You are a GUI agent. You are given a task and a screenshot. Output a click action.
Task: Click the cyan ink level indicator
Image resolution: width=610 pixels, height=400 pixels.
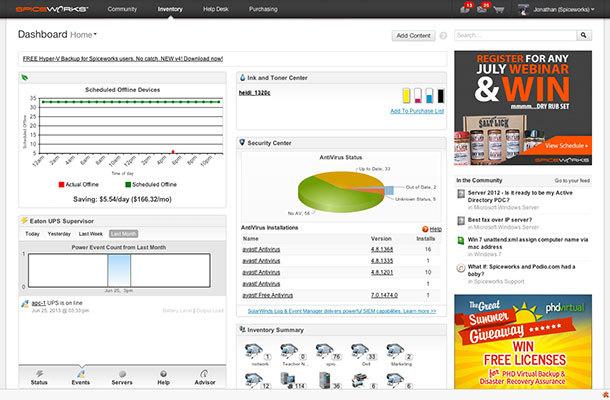click(x=429, y=96)
